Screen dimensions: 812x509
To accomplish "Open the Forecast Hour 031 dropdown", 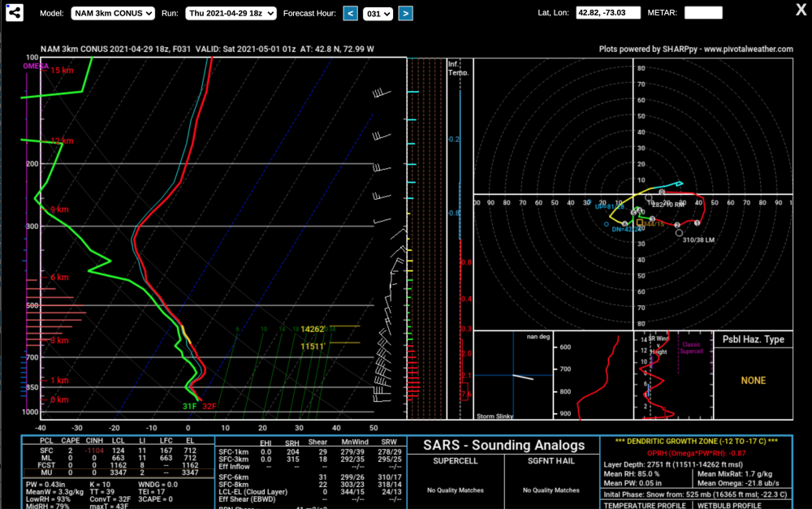I will (378, 14).
